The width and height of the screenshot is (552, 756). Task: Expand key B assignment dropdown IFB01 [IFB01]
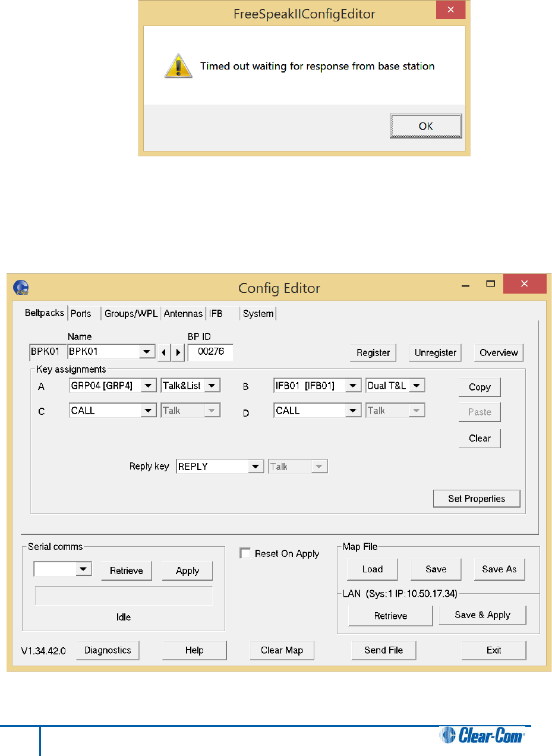pos(354,386)
